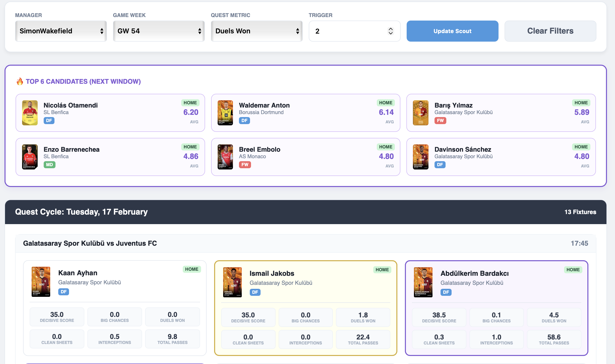
Task: Click the DF badge on Ismail Jakobs' card
Action: tap(255, 292)
